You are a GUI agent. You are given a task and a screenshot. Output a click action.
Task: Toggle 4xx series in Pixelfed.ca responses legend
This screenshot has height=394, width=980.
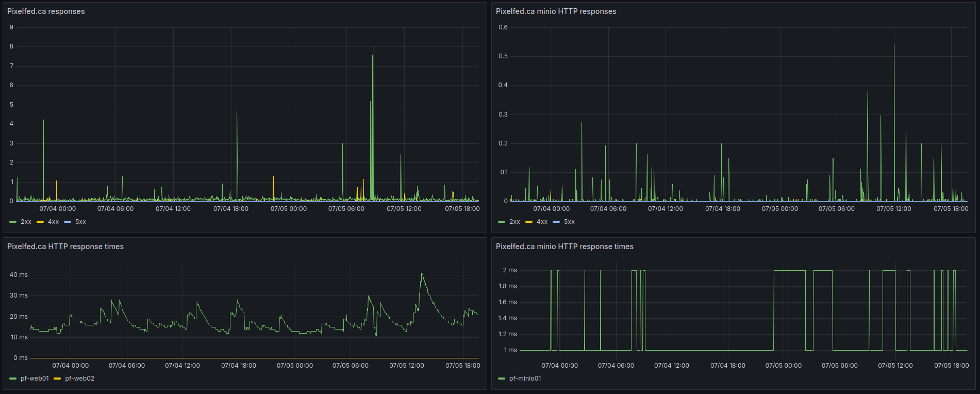tap(53, 222)
